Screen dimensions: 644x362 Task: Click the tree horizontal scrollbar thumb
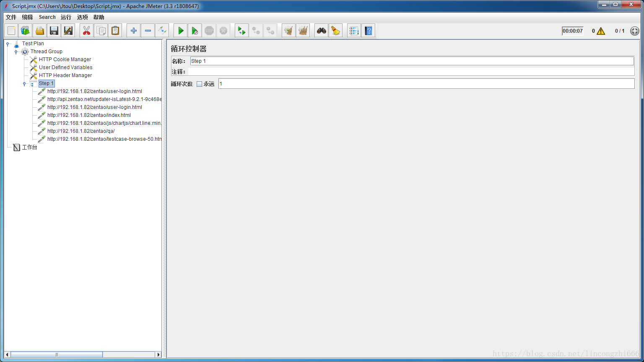click(x=57, y=354)
